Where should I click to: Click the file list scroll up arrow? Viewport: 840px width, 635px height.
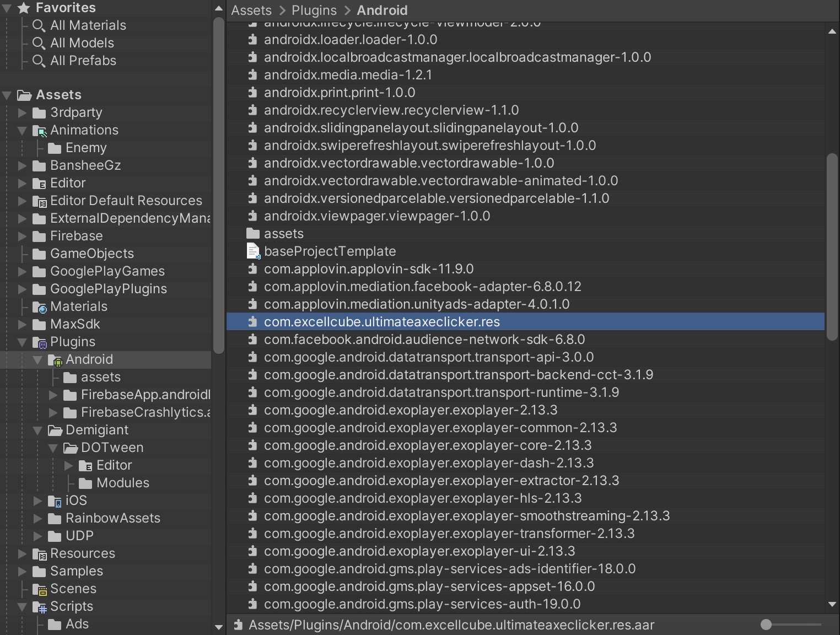(832, 31)
